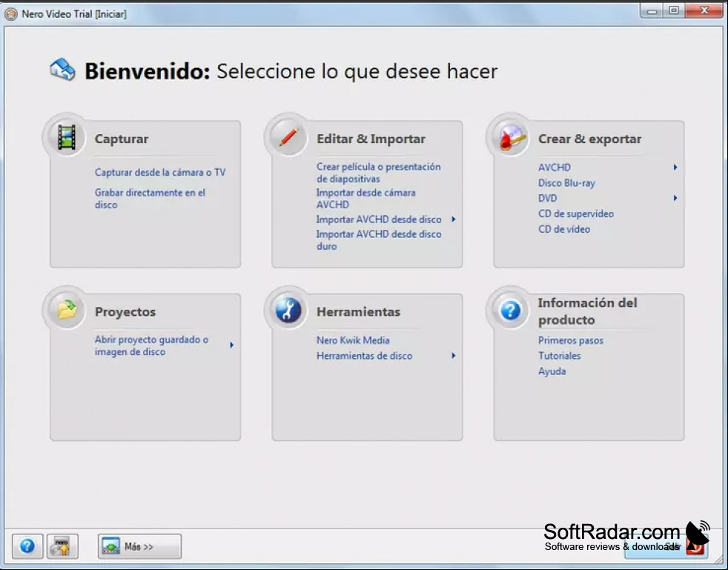The height and width of the screenshot is (570, 728).
Task: Maximize the Nero Video window
Action: (674, 11)
